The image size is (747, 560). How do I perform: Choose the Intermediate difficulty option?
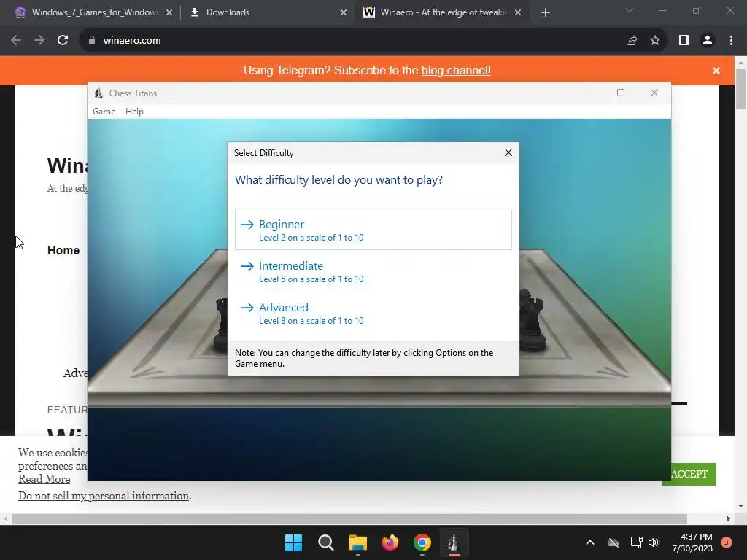(373, 271)
